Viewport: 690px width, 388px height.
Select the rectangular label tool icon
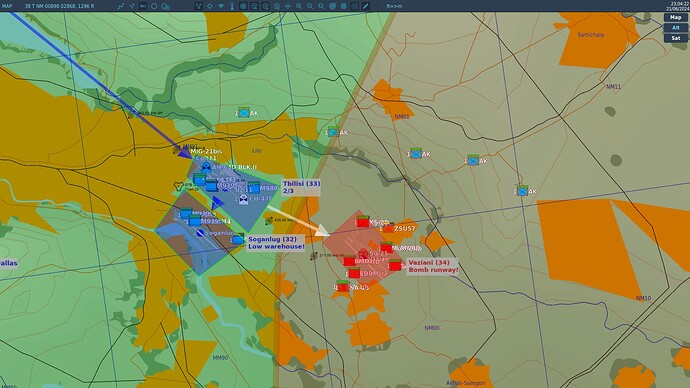click(x=143, y=6)
